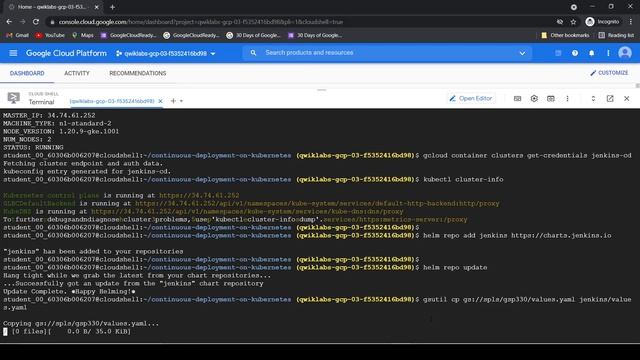640x360 pixels.
Task: Click the Google Cloud Platform logo text
Action: click(66, 53)
